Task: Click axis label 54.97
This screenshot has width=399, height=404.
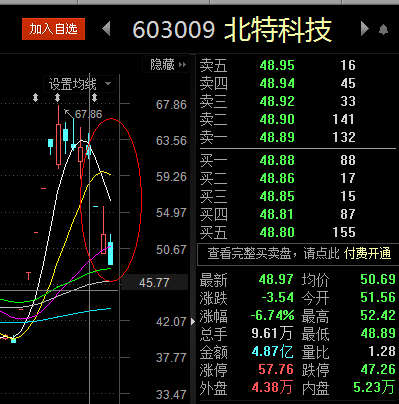Action: coord(171,213)
